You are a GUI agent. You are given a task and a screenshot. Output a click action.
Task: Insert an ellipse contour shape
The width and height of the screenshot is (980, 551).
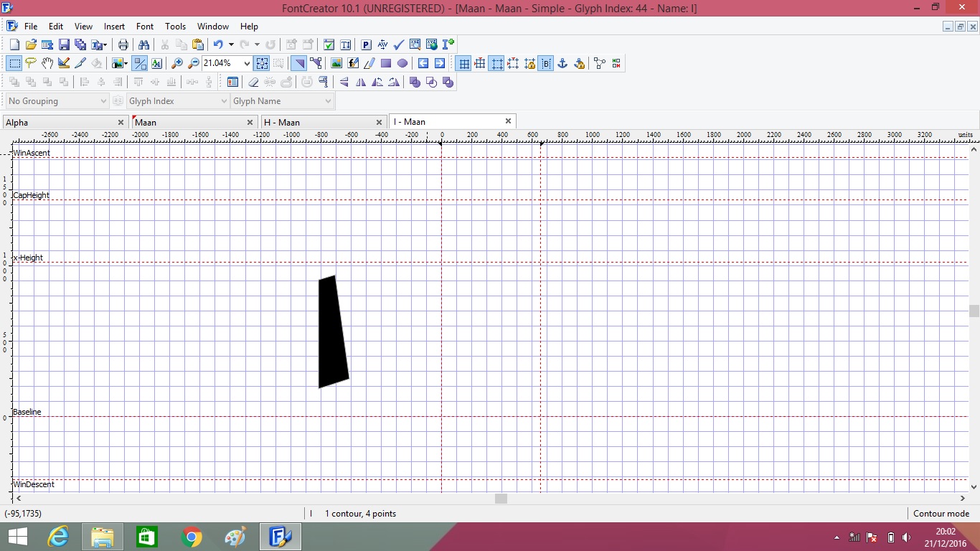(402, 63)
